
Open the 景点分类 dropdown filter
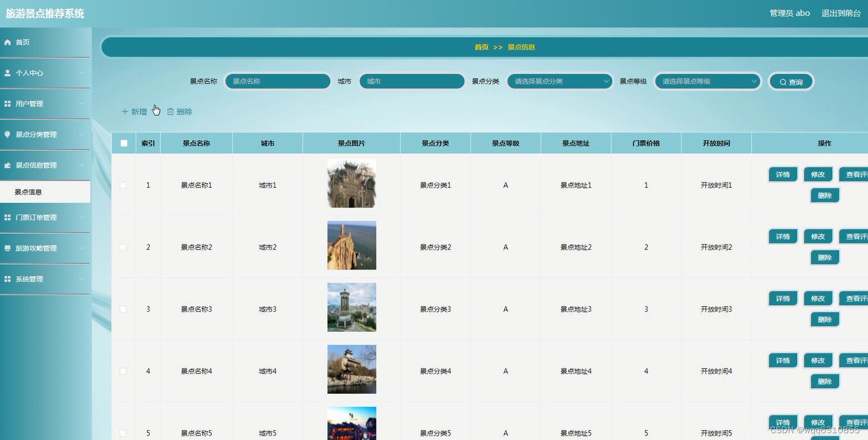coord(560,81)
